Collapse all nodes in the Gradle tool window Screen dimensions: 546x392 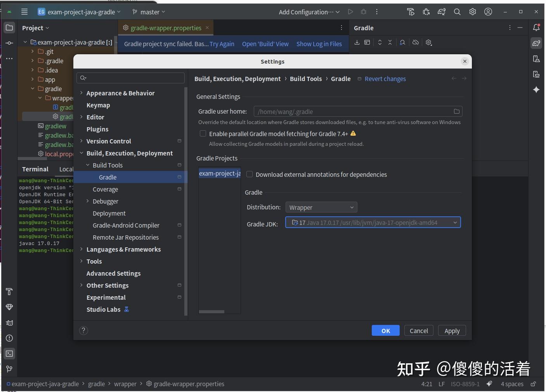(390, 42)
